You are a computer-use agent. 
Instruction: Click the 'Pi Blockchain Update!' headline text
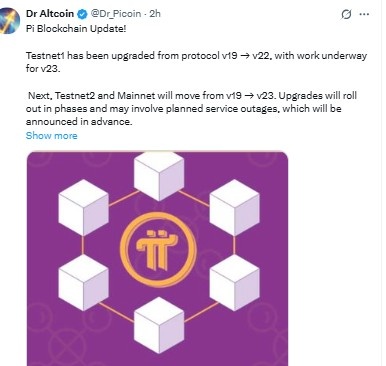tap(76, 29)
